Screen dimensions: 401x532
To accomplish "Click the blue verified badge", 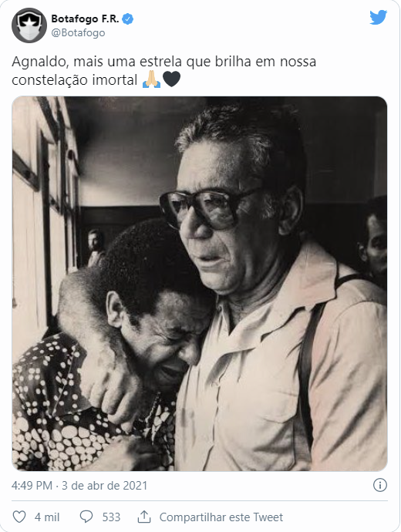I will point(127,19).
